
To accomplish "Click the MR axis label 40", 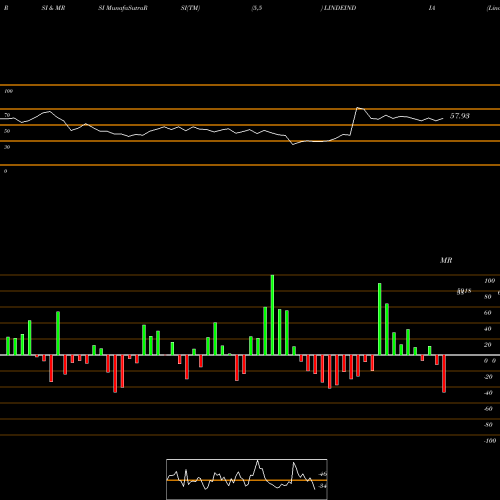I will click(x=488, y=329).
